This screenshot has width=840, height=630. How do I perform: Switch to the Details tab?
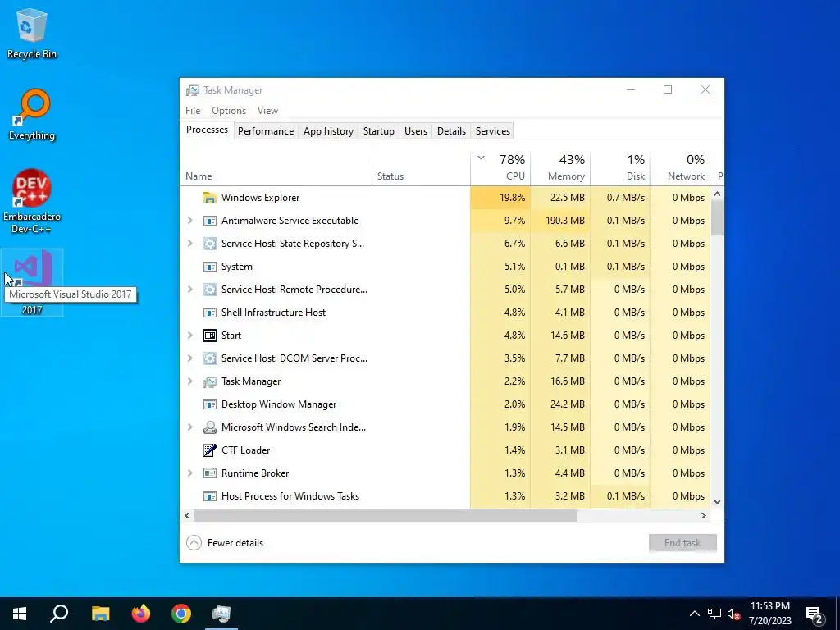(452, 131)
